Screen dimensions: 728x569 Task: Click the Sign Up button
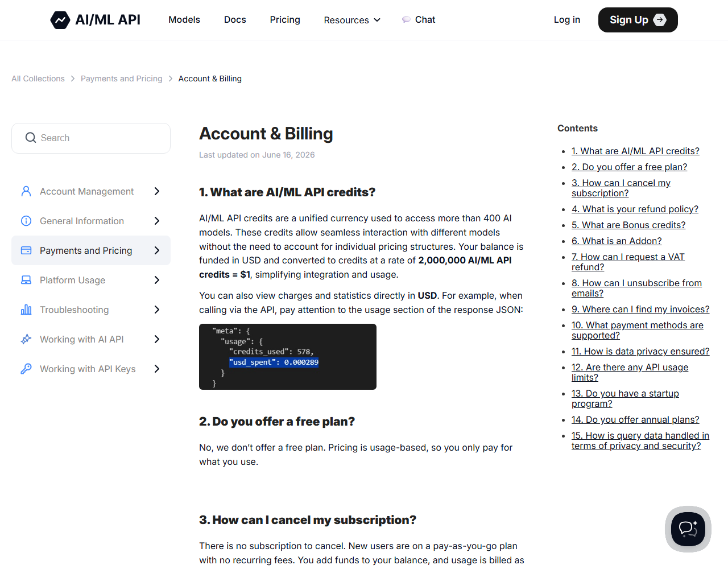[638, 20]
